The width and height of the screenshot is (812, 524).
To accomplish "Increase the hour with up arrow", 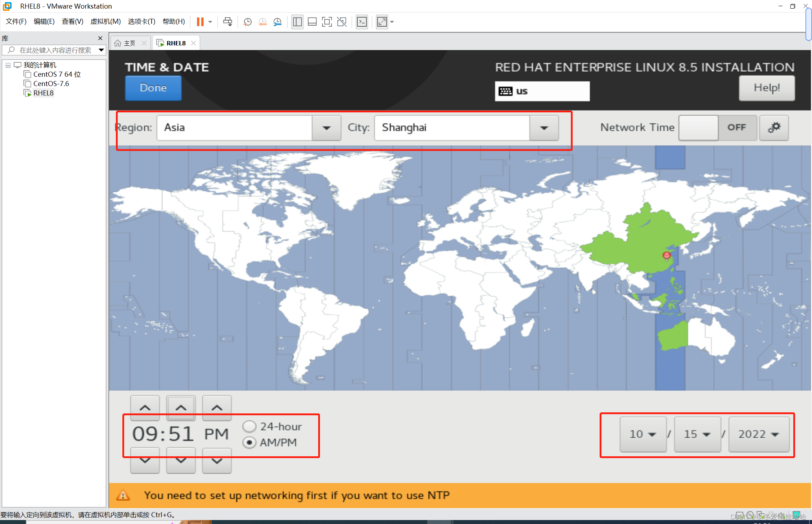I will [x=145, y=408].
